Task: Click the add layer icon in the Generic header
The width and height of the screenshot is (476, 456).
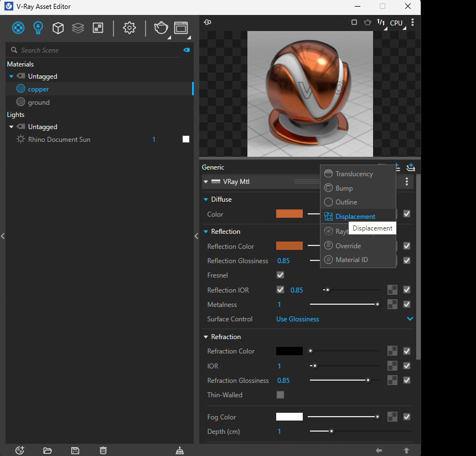Action: pyautogui.click(x=411, y=167)
